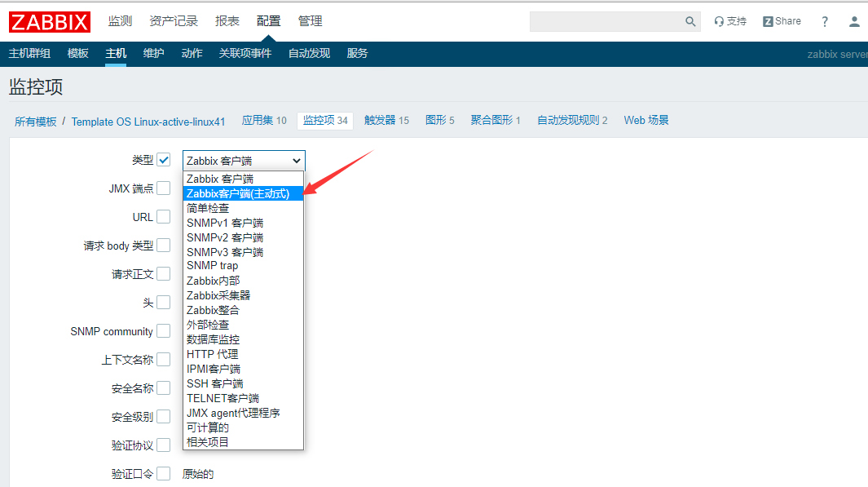Open the Web 场景 link
The height and width of the screenshot is (487, 868).
pyautogui.click(x=646, y=120)
